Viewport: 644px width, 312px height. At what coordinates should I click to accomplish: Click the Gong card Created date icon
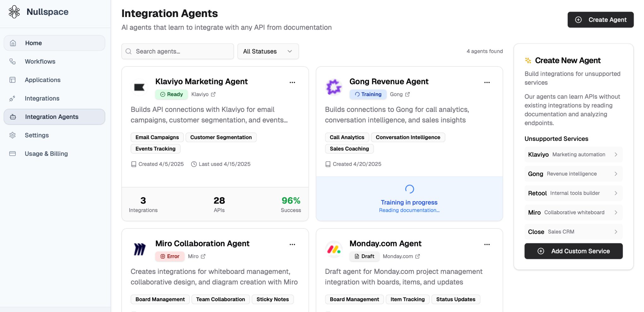(x=328, y=164)
